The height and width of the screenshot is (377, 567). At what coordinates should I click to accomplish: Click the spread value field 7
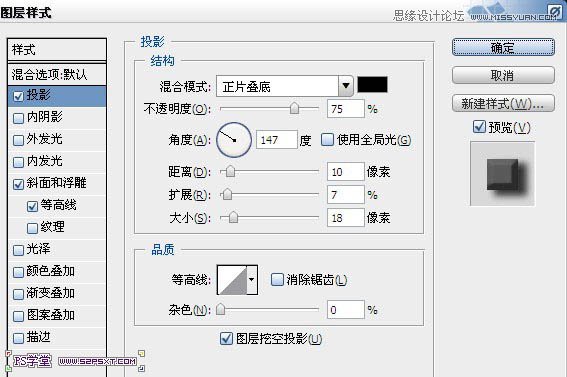[345, 194]
